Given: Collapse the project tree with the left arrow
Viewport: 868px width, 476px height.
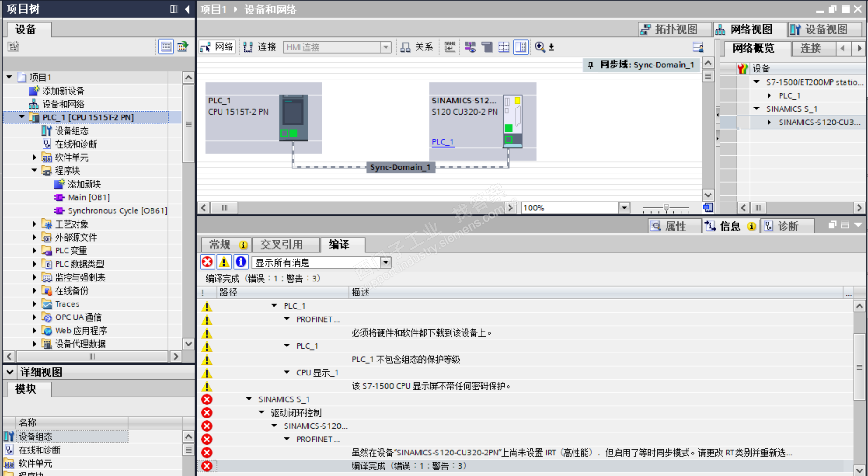Looking at the screenshot, I should click(187, 9).
